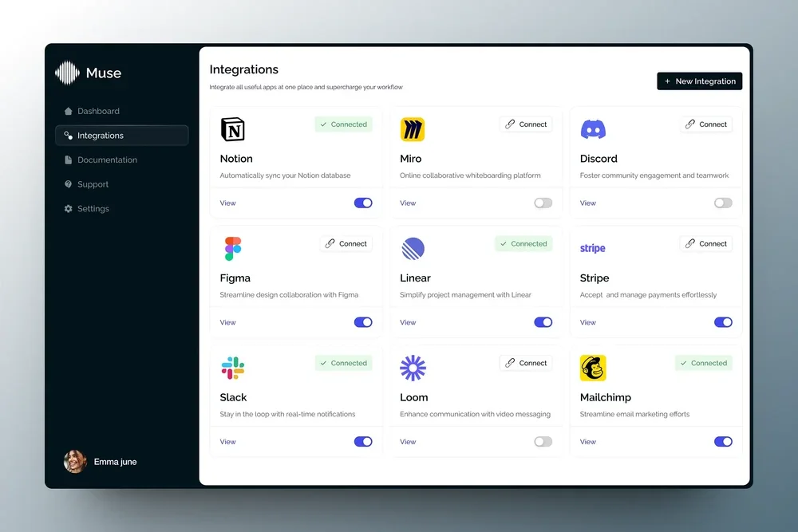Image resolution: width=798 pixels, height=532 pixels.
Task: Enable the Miro integration toggle
Action: (x=543, y=203)
